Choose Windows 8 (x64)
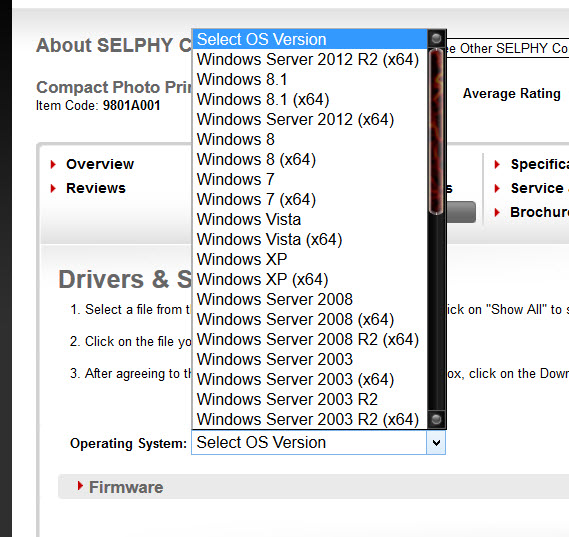 [310, 159]
